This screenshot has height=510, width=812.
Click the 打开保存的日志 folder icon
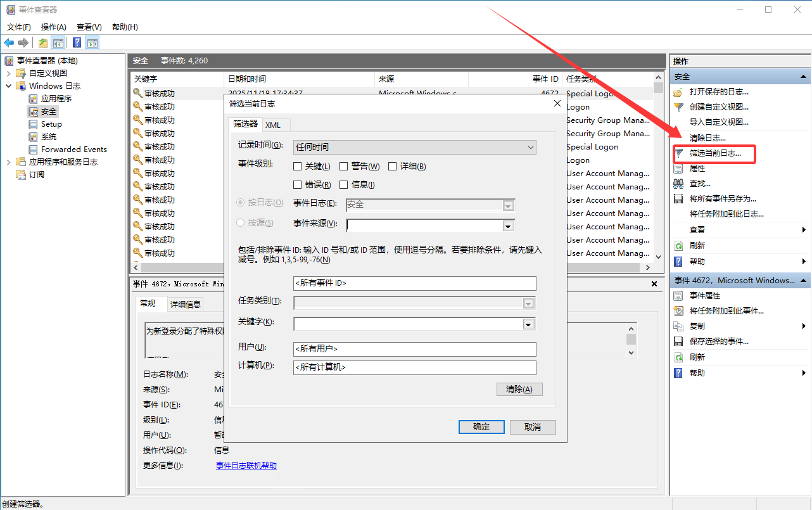tap(678, 92)
